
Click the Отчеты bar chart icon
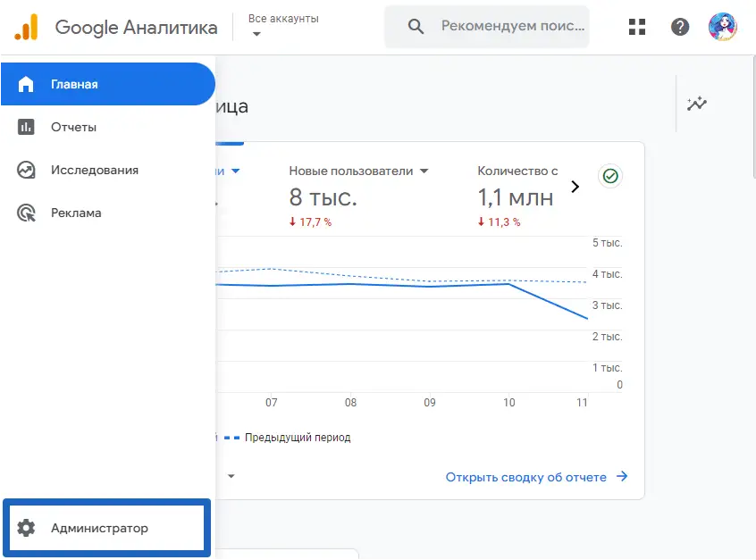pos(26,127)
